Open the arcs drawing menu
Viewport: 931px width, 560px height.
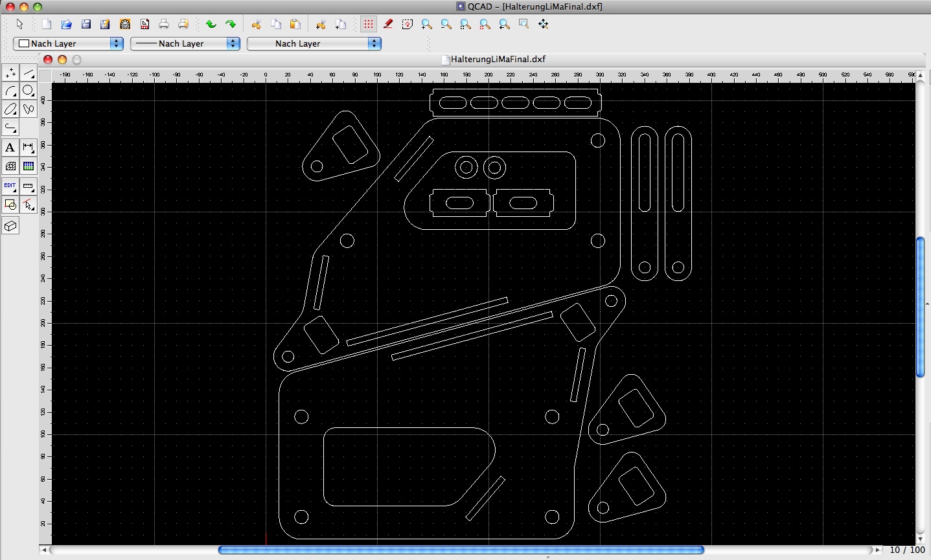click(x=10, y=91)
